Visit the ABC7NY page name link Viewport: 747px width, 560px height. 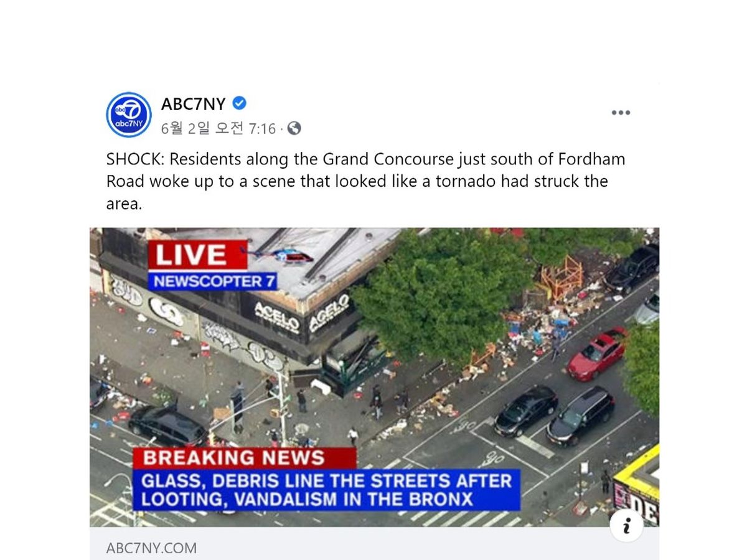(193, 103)
